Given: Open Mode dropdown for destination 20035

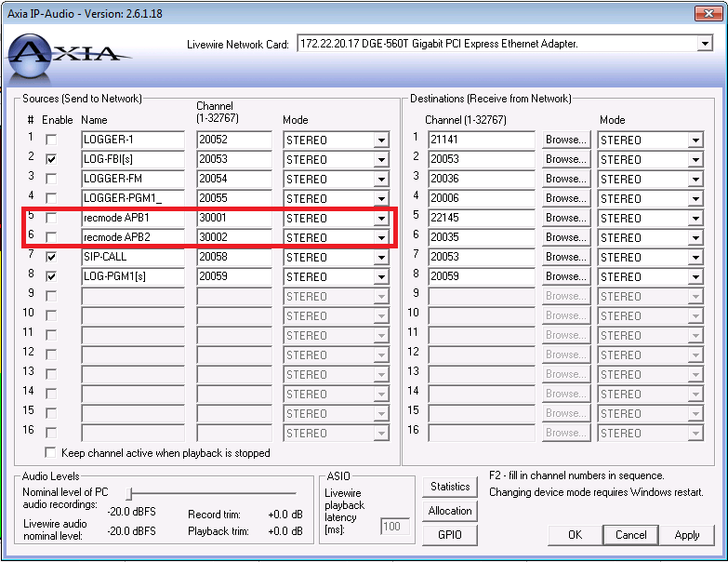Looking at the screenshot, I should [x=695, y=237].
